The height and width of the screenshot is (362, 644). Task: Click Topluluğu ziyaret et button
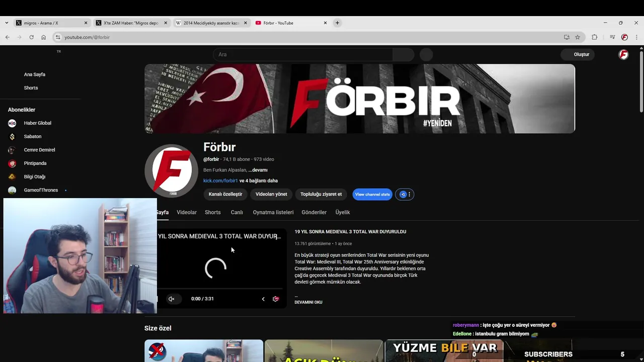(x=321, y=194)
